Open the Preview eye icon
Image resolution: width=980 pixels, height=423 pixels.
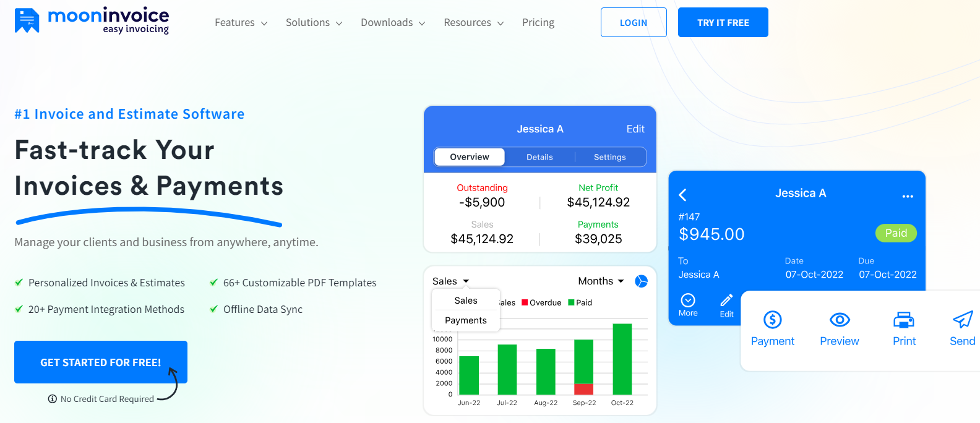pyautogui.click(x=840, y=320)
